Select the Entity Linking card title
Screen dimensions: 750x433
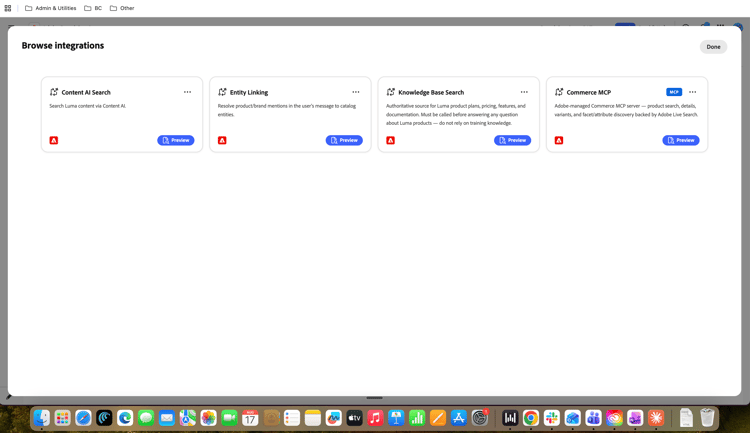[249, 92]
